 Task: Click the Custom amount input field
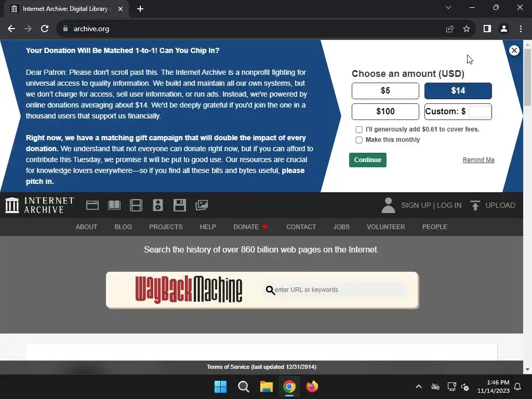[x=480, y=111]
